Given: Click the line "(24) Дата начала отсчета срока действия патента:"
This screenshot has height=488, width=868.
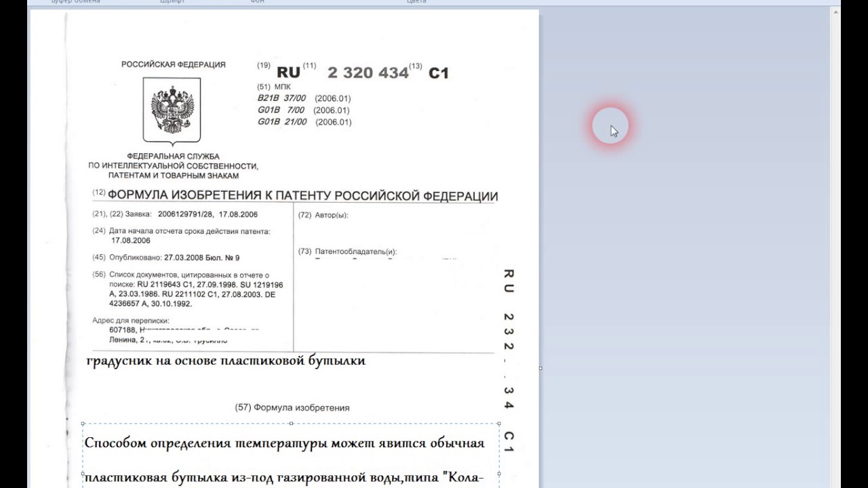Looking at the screenshot, I should click(x=181, y=231).
